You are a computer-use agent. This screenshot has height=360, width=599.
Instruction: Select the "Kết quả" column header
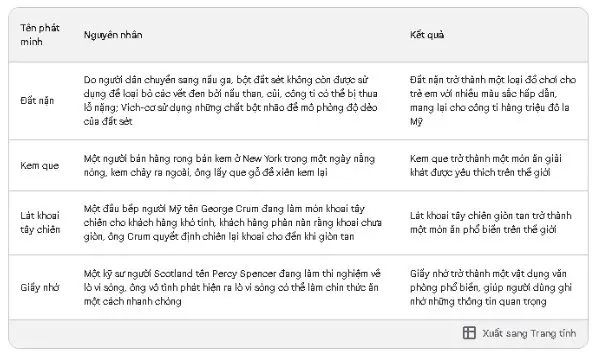(427, 35)
